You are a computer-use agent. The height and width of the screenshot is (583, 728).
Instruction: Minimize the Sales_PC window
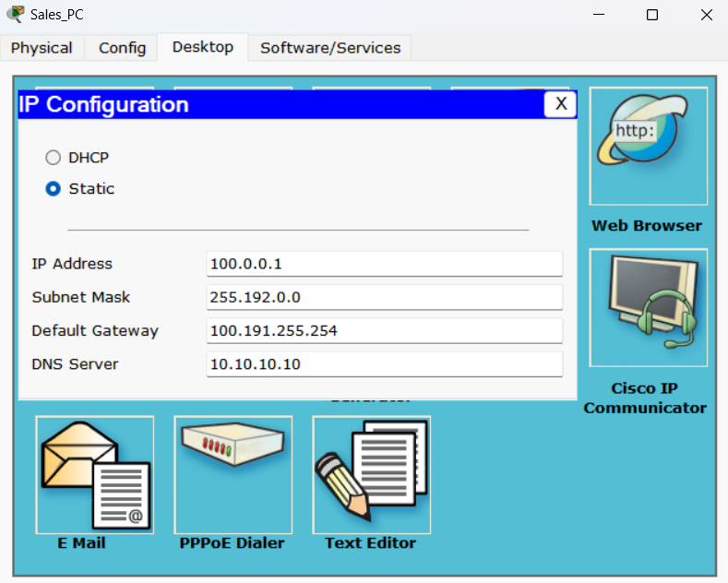pyautogui.click(x=599, y=15)
